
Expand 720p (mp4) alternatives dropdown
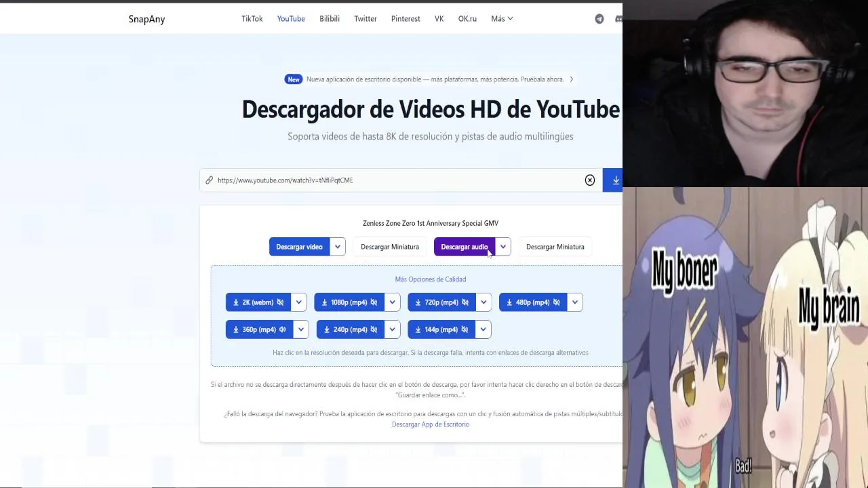click(484, 302)
